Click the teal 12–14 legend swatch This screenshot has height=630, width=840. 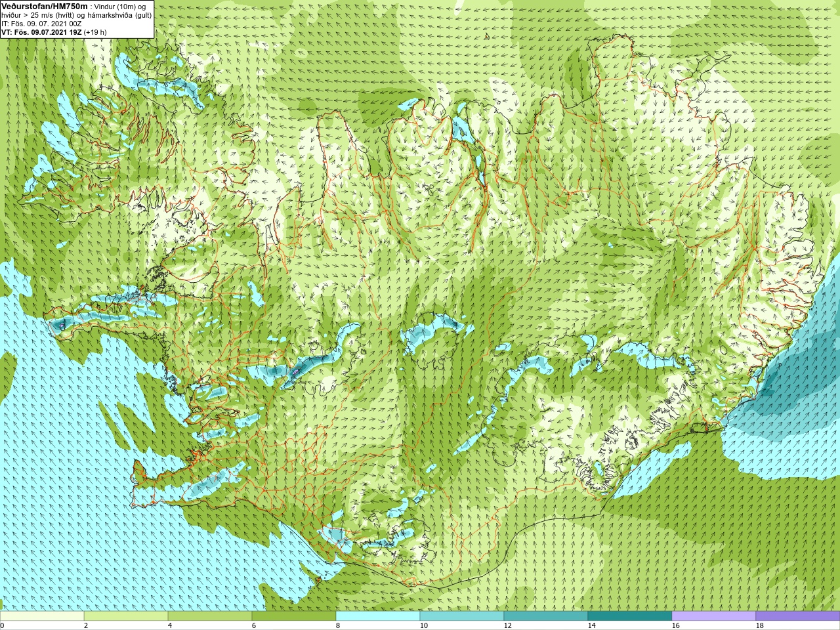[x=546, y=616]
